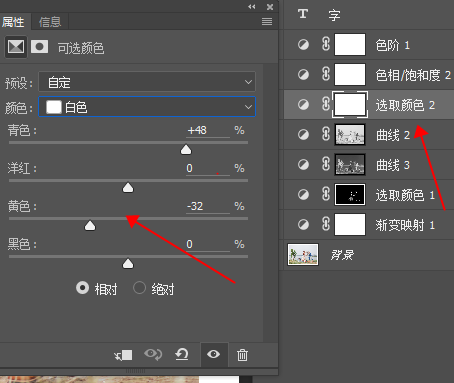The height and width of the screenshot is (383, 454).
Task: Select the layer mask icon in Properties
Action: (x=39, y=47)
